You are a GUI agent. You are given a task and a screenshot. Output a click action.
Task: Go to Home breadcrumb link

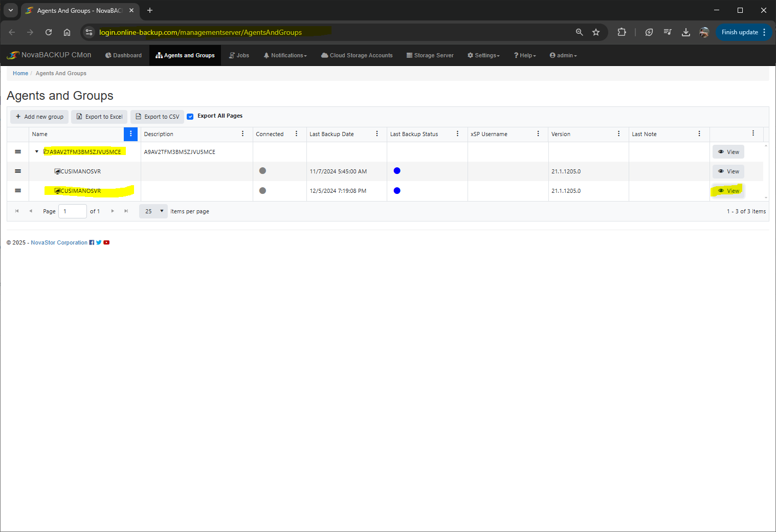tap(20, 73)
